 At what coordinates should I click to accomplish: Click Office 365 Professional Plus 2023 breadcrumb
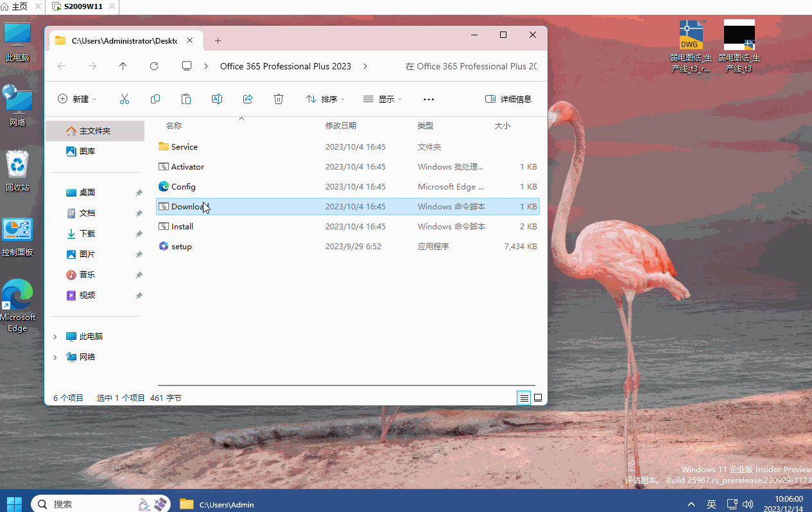pyautogui.click(x=286, y=66)
